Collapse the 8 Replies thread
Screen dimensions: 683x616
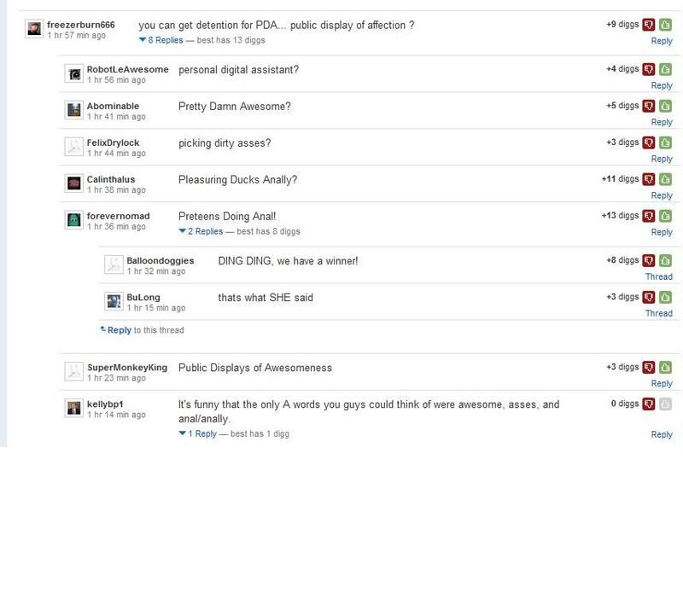click(x=162, y=40)
